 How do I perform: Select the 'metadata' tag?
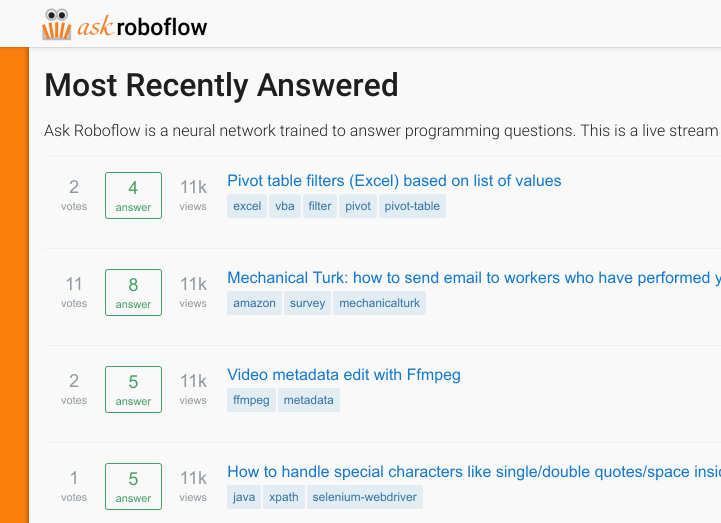309,401
